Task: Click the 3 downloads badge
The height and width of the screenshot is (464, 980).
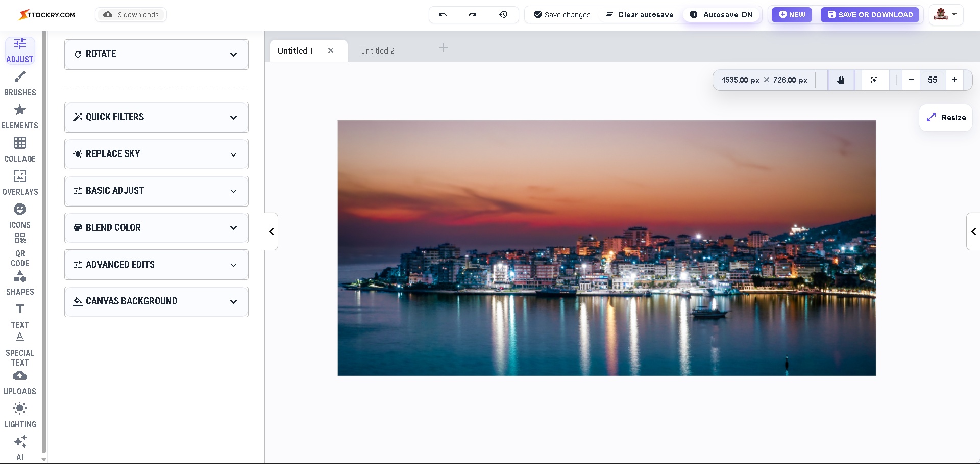Action: coord(131,15)
